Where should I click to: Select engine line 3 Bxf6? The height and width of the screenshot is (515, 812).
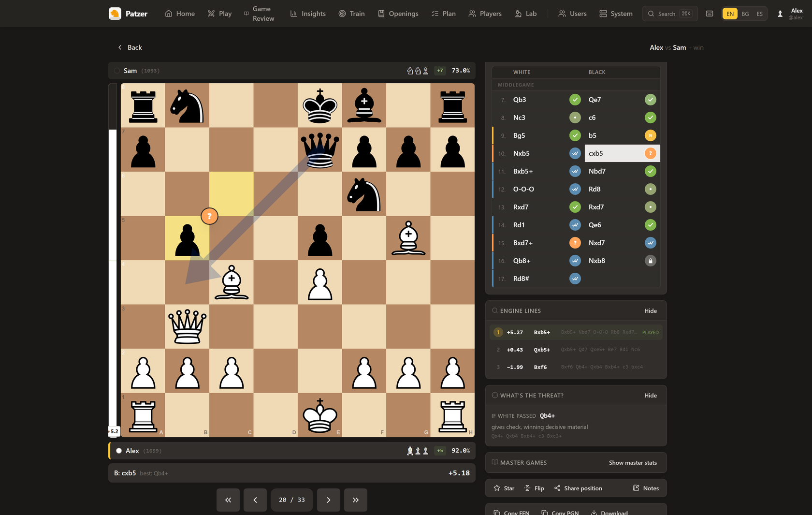pos(576,367)
